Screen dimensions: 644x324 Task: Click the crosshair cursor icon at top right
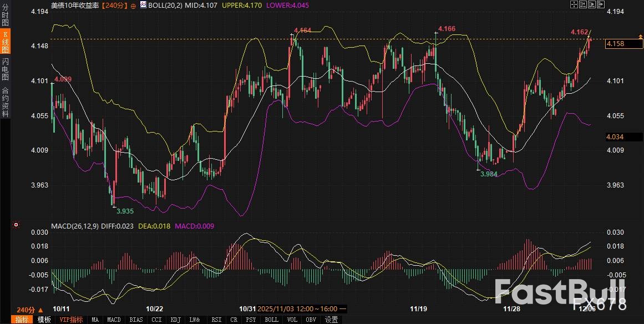pos(574,5)
